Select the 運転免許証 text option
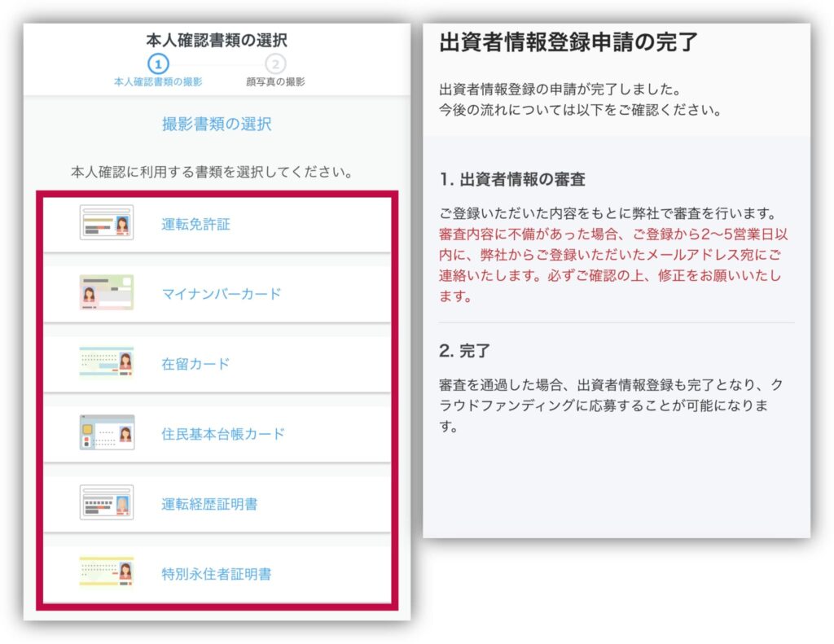 pyautogui.click(x=195, y=224)
